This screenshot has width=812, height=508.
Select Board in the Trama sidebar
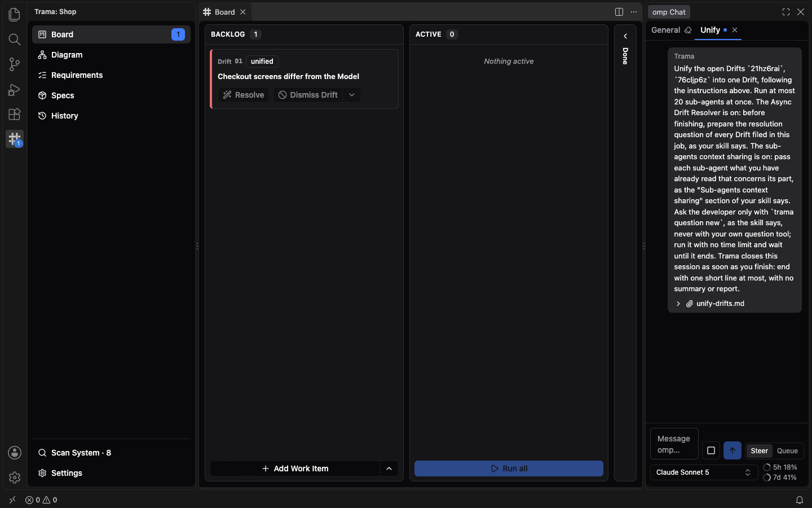(111, 34)
